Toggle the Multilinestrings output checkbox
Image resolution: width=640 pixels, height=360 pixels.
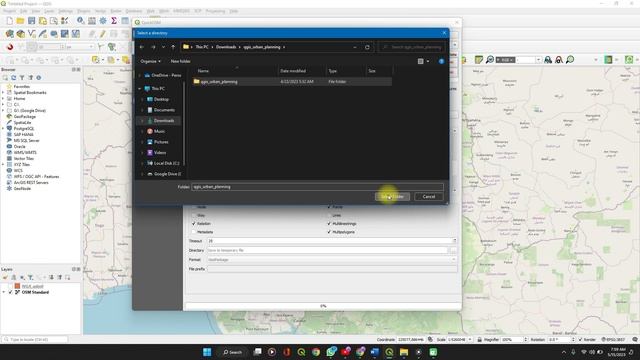tap(329, 224)
